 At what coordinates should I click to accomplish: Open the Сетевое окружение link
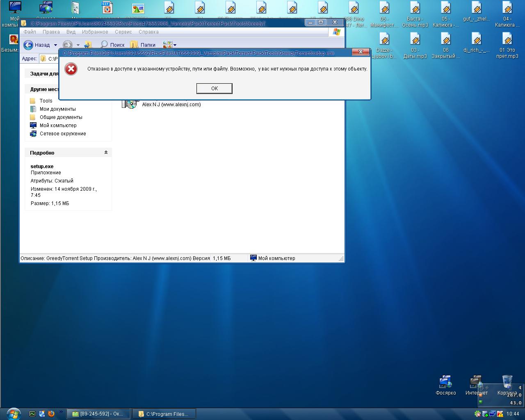[62, 134]
